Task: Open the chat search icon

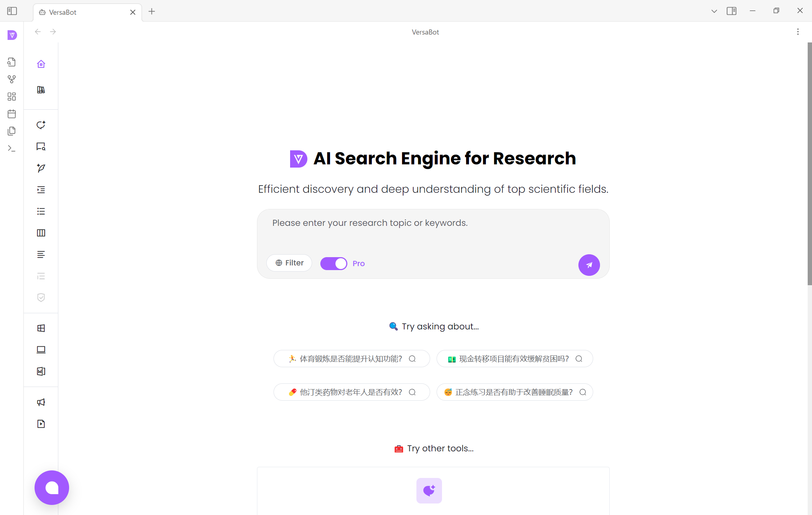Action: [x=41, y=146]
